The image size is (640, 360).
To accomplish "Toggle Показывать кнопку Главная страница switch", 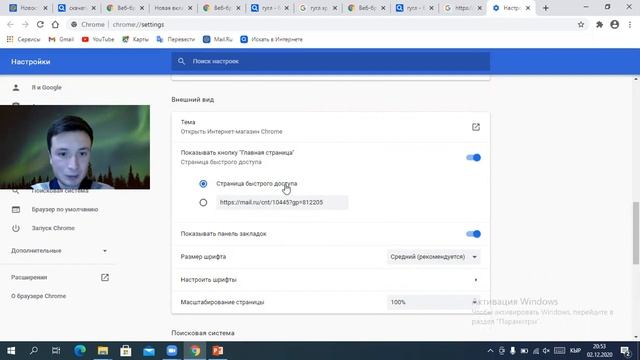I will pyautogui.click(x=473, y=158).
